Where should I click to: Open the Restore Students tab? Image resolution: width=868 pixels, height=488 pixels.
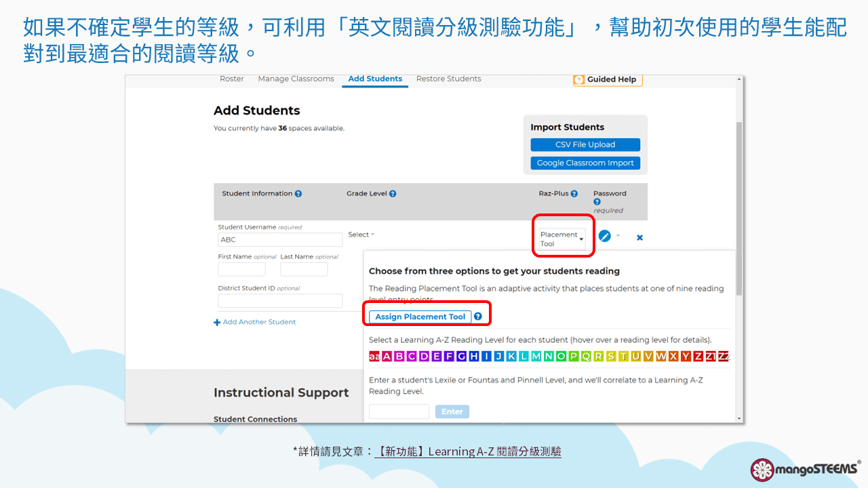(449, 79)
